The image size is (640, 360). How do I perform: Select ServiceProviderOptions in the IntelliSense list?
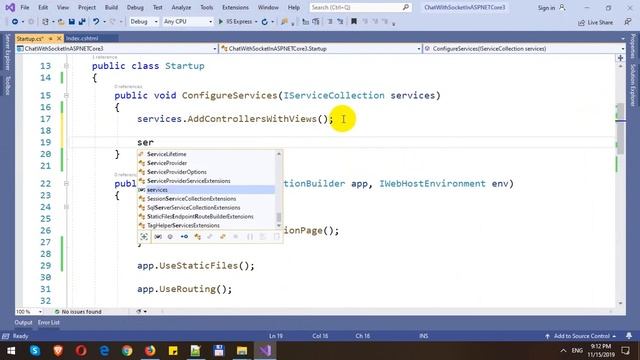click(x=207, y=172)
